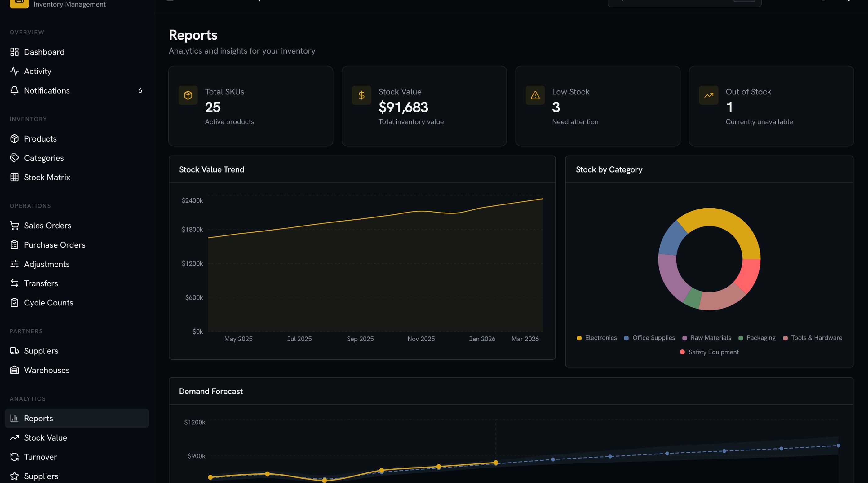The width and height of the screenshot is (868, 483).
Task: Click the Activity pulse icon in sidebar
Action: (14, 71)
